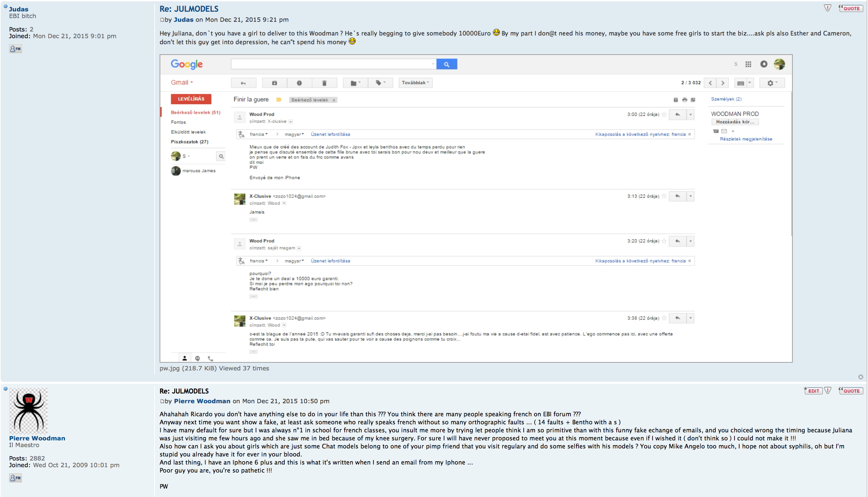Click the PM icon under Pierre Woodman's profile
Screen dimensions: 868x497
coord(15,478)
